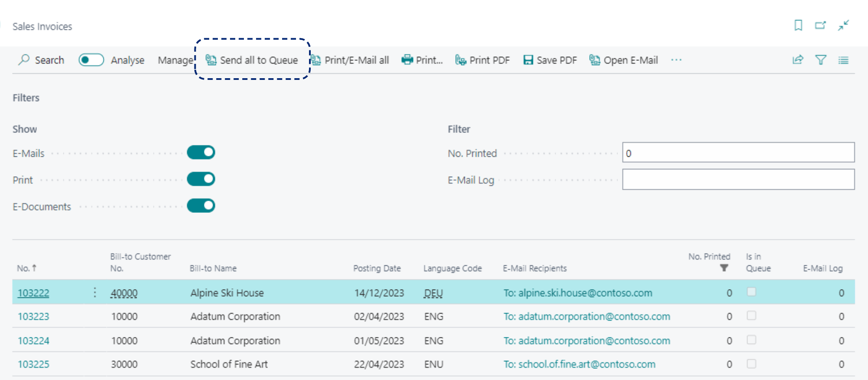Open page in new window icon
Screen dimensions: 868x380
(x=820, y=26)
